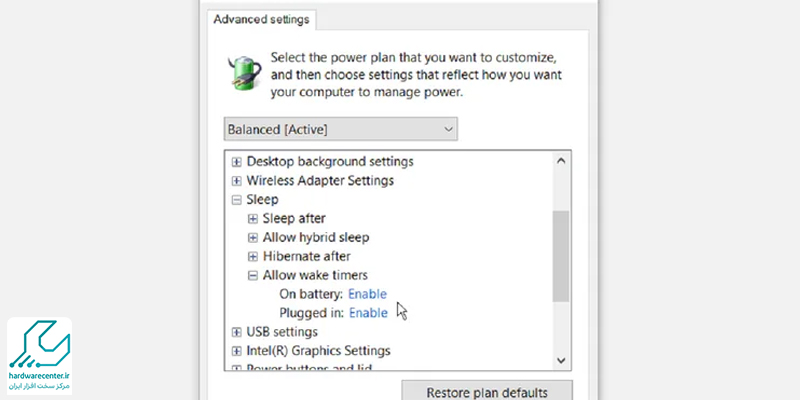Screen dimensions: 800x400
Task: Expand the Hibernate after node
Action: click(x=253, y=256)
